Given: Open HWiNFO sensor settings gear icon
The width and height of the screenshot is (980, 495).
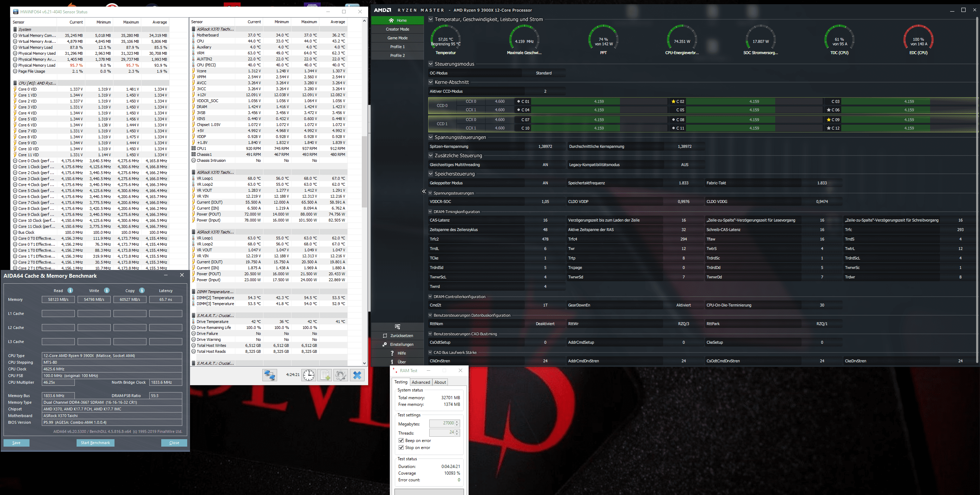Looking at the screenshot, I should (340, 375).
